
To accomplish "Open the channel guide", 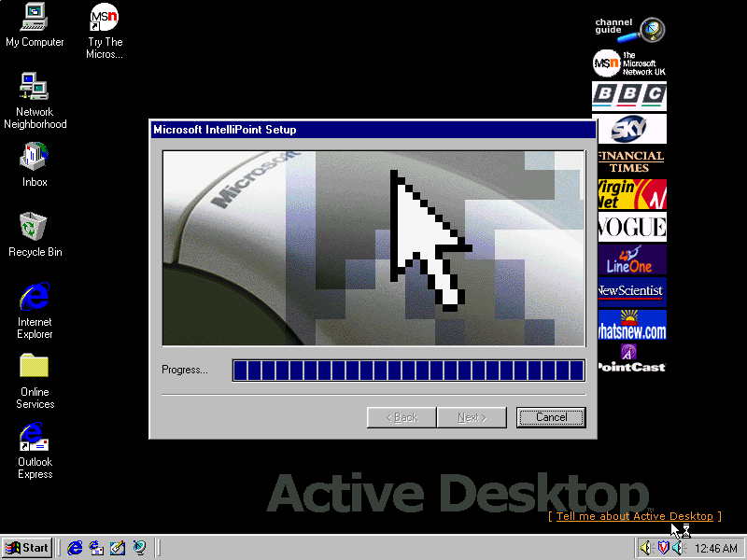I will pos(629,30).
